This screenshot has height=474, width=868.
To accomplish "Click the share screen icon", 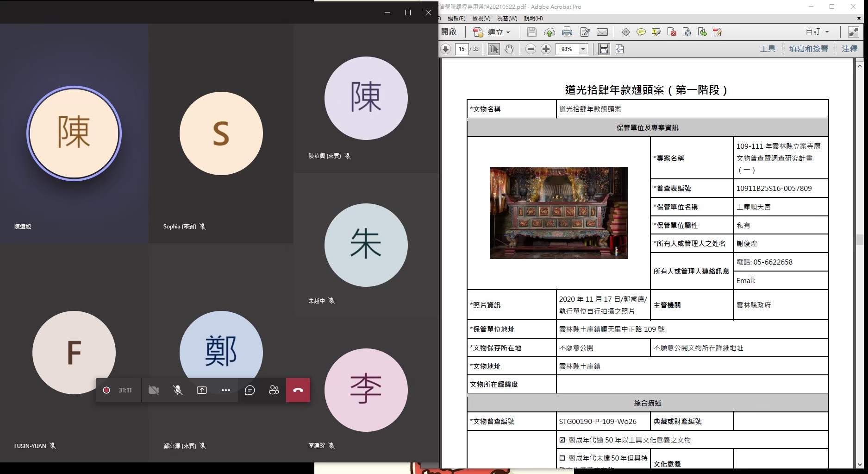I will click(x=202, y=390).
